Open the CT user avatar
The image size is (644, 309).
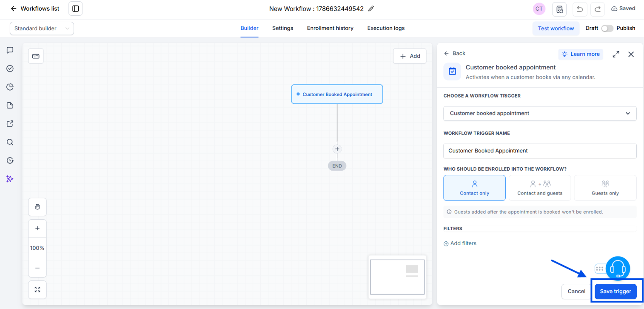[x=539, y=9]
